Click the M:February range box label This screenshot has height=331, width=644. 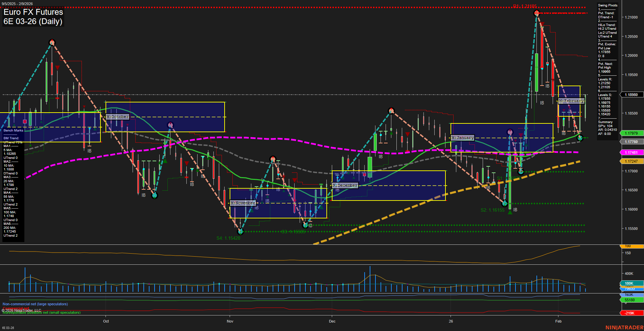pyautogui.click(x=571, y=101)
